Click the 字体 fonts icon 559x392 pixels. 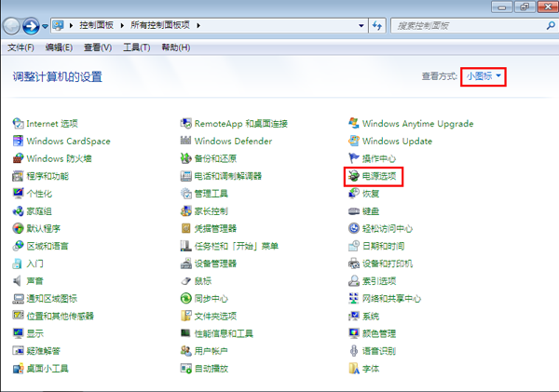pos(354,369)
